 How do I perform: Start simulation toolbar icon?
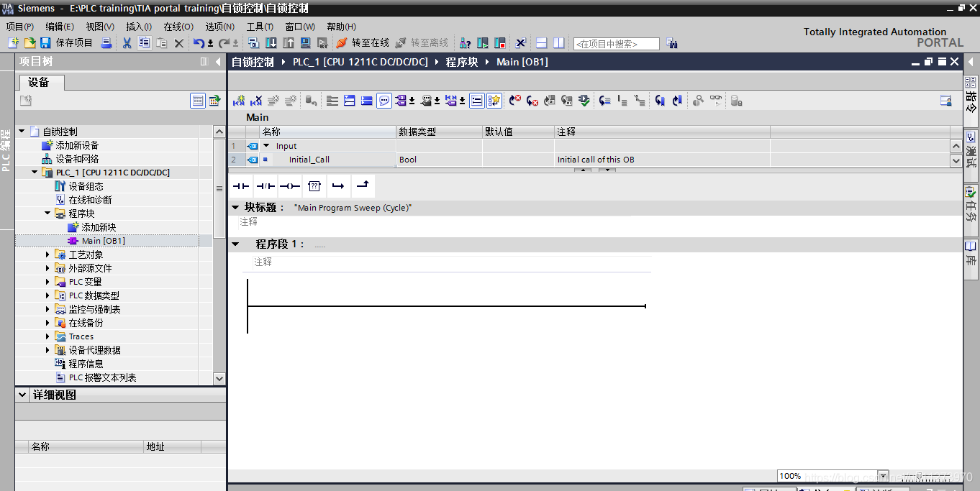click(x=305, y=43)
